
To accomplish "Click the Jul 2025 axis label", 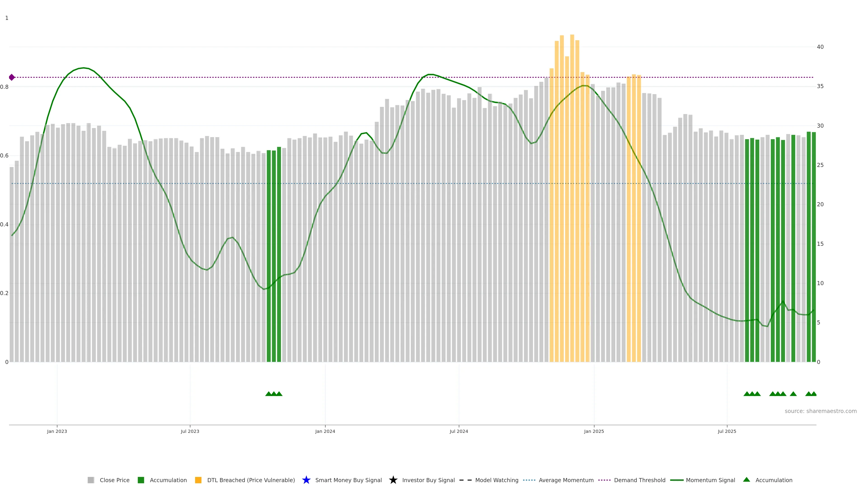I will click(x=727, y=431).
